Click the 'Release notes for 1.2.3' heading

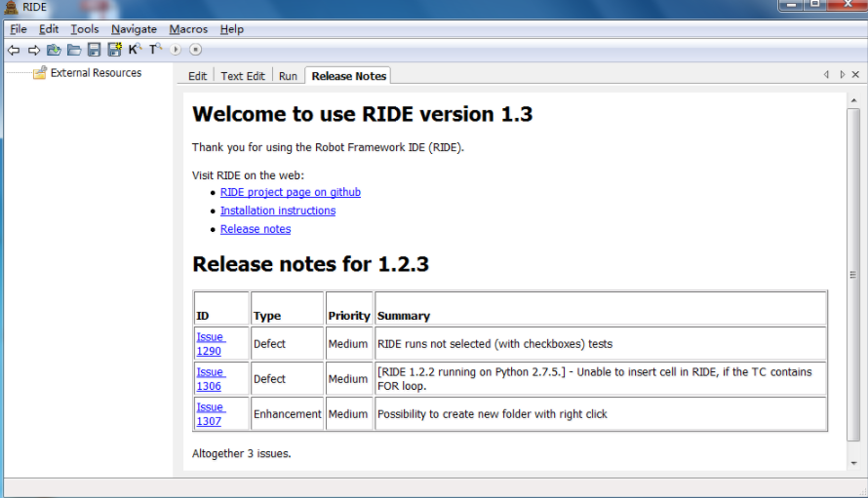[x=310, y=264]
